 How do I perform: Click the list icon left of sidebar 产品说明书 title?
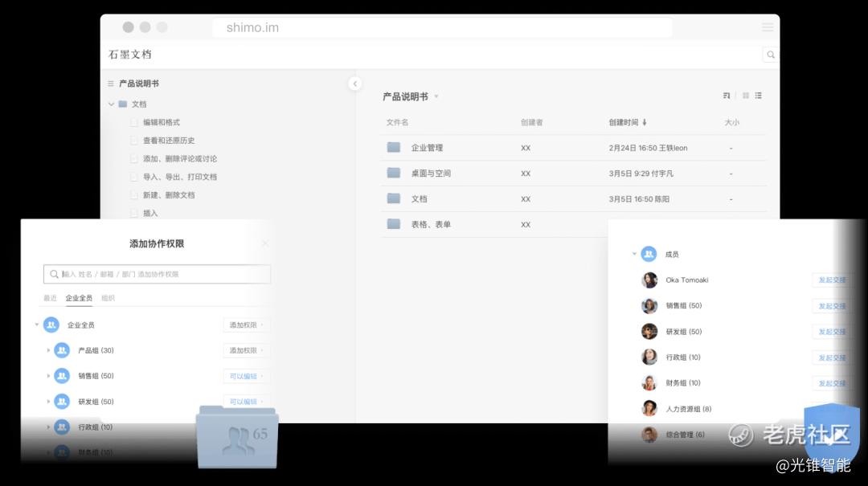point(111,84)
